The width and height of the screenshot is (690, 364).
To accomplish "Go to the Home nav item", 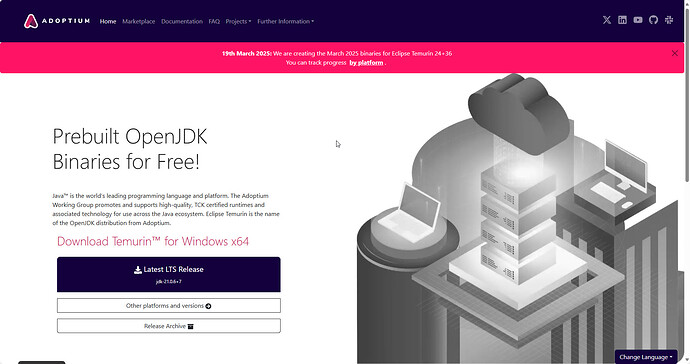I will click(x=108, y=21).
